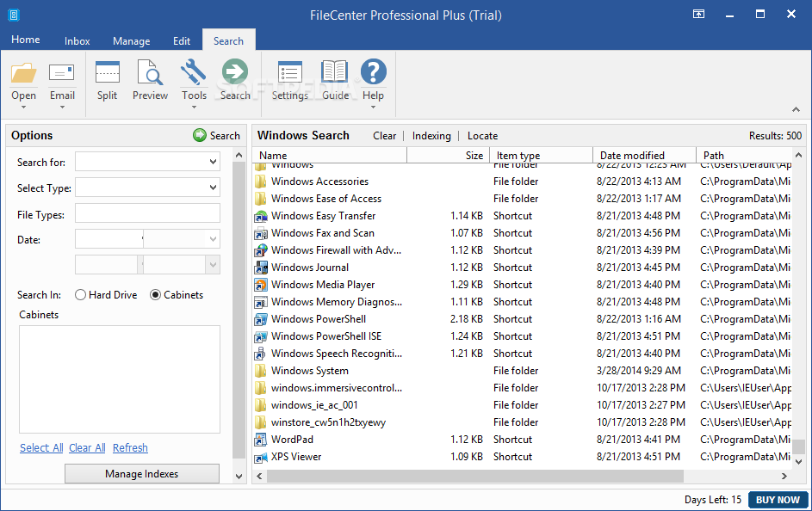Click the Windows System folder icon
This screenshot has height=511, width=812.
tap(261, 371)
